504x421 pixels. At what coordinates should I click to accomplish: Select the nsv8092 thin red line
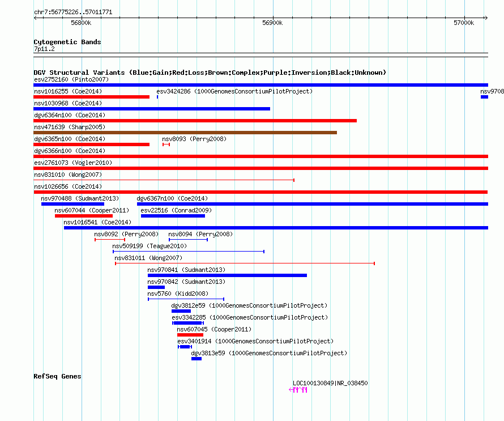tap(110, 240)
